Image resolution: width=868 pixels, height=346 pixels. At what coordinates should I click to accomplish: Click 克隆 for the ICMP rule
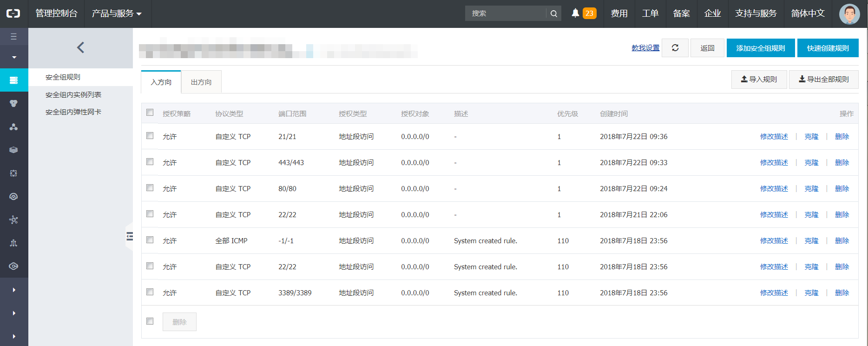(811, 240)
